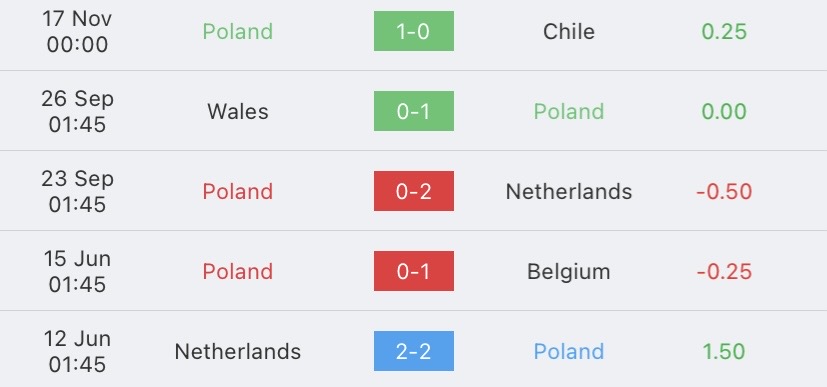The image size is (827, 387).
Task: Click blue Poland in the 12 Jun row
Action: [569, 352]
